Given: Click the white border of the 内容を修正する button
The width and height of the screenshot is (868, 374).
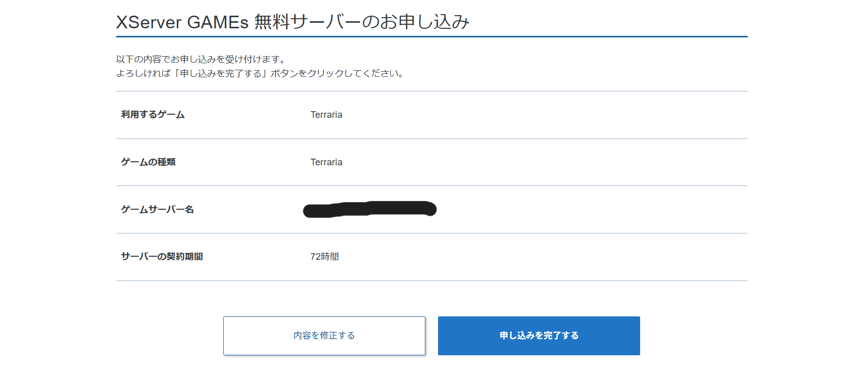Looking at the screenshot, I should click(324, 317).
